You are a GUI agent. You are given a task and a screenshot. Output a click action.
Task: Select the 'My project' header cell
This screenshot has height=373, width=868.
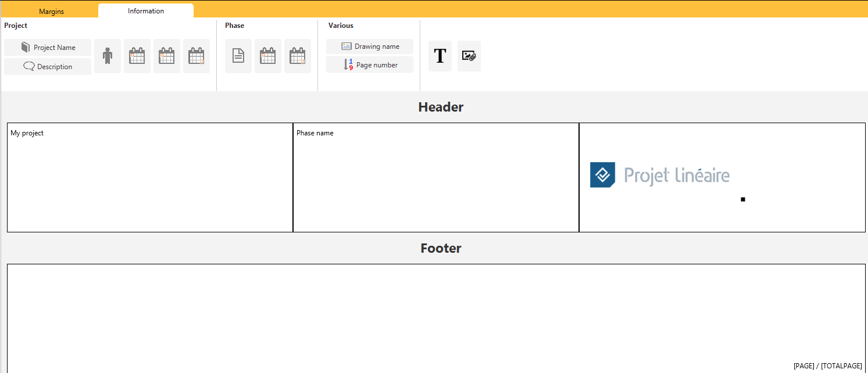(x=150, y=177)
